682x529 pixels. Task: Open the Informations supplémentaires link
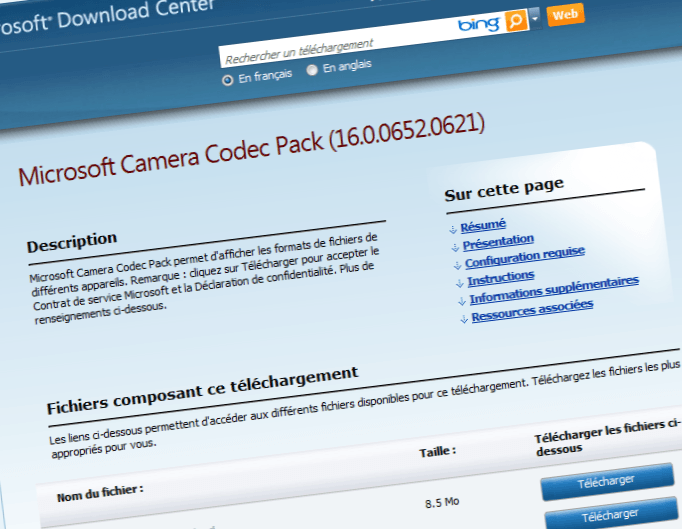click(x=554, y=290)
